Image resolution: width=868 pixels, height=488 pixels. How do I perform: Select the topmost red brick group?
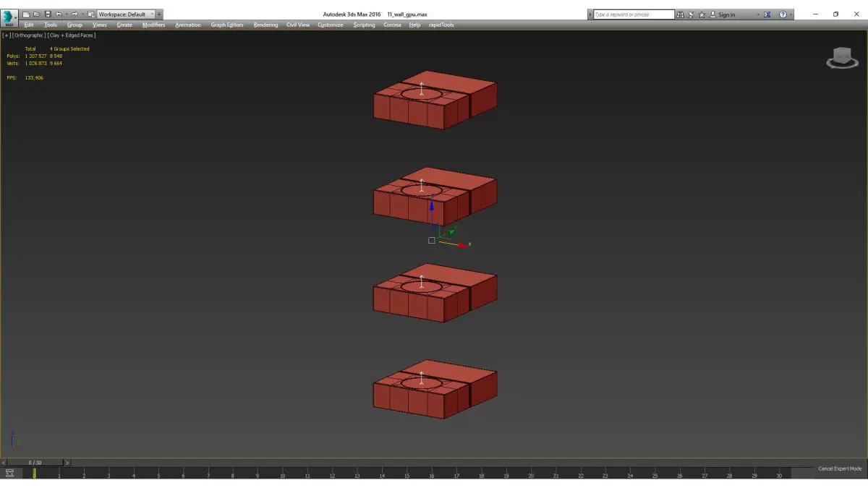click(435, 100)
